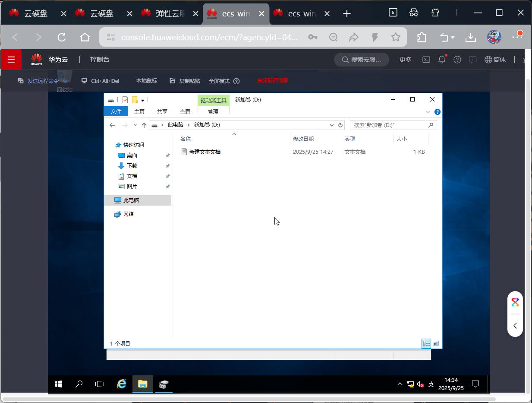Open the Huawei Cloud red hamburger menu
The image size is (532, 403).
[x=11, y=60]
